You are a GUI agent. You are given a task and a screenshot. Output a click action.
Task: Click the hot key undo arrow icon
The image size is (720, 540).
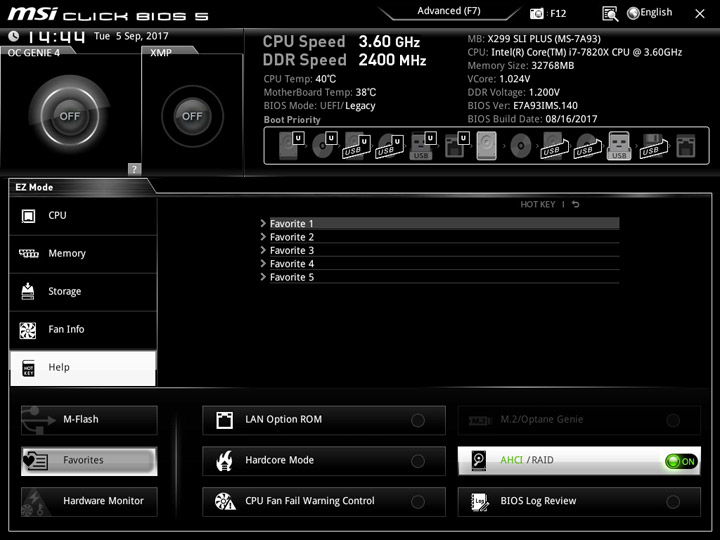[575, 204]
